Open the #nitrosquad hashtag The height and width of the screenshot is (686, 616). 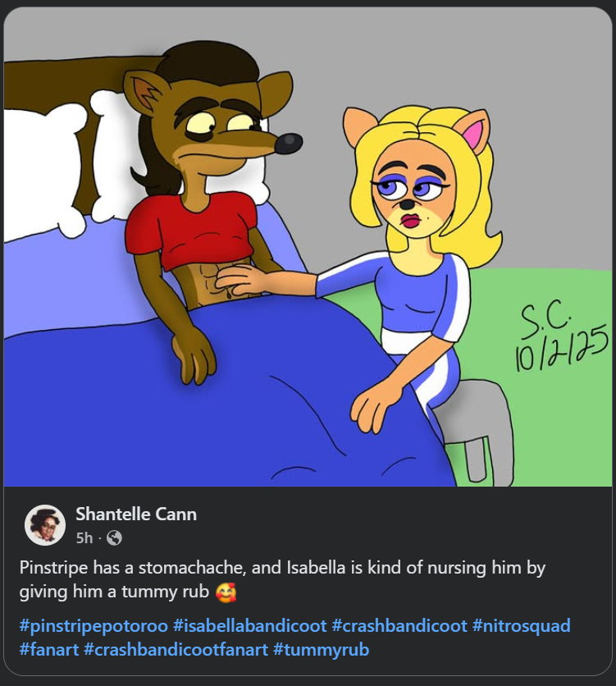tap(521, 625)
